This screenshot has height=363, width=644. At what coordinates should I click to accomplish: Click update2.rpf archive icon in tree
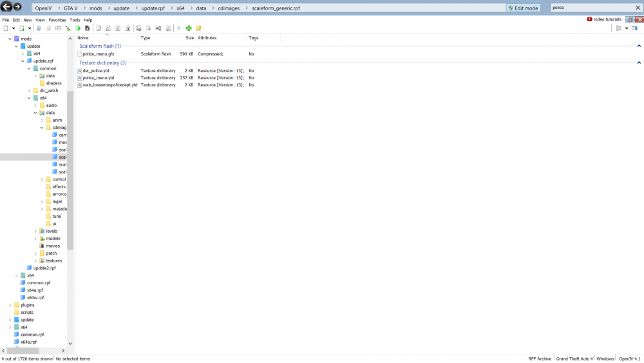coord(29,268)
